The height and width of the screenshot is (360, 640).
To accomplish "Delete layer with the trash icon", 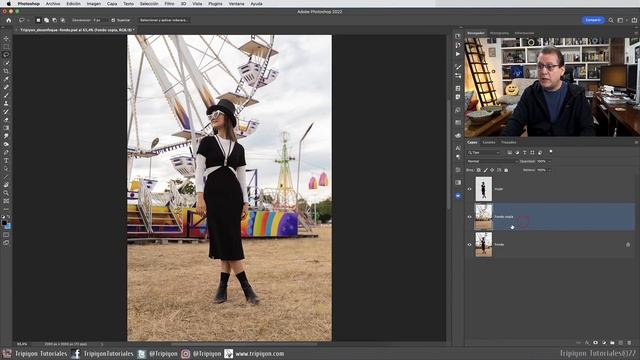I will pyautogui.click(x=629, y=343).
